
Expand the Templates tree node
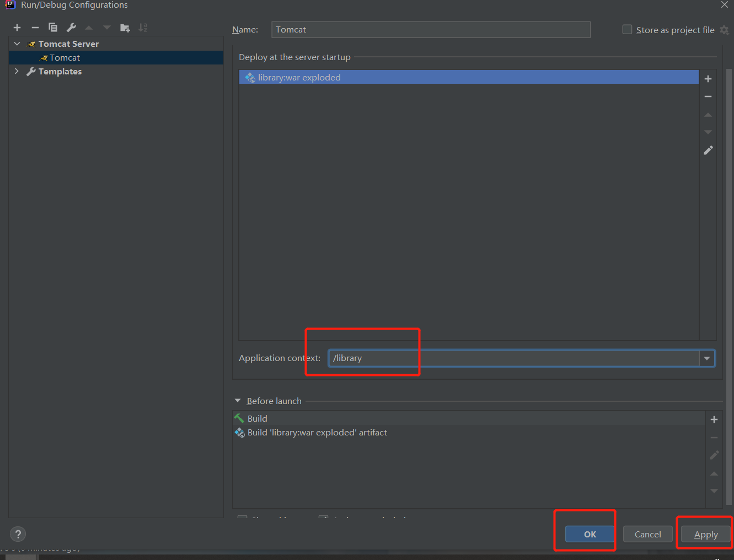tap(17, 71)
